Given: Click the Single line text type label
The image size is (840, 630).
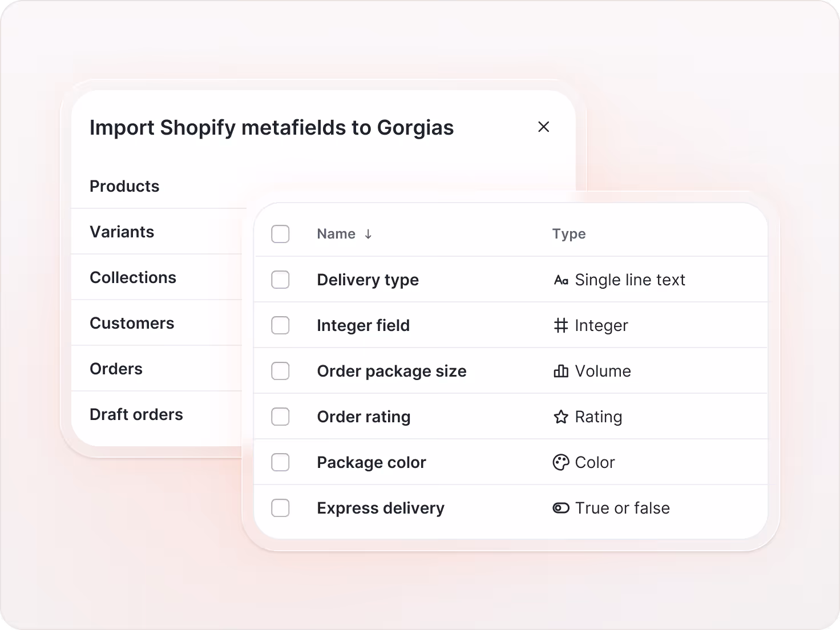Looking at the screenshot, I should point(630,280).
